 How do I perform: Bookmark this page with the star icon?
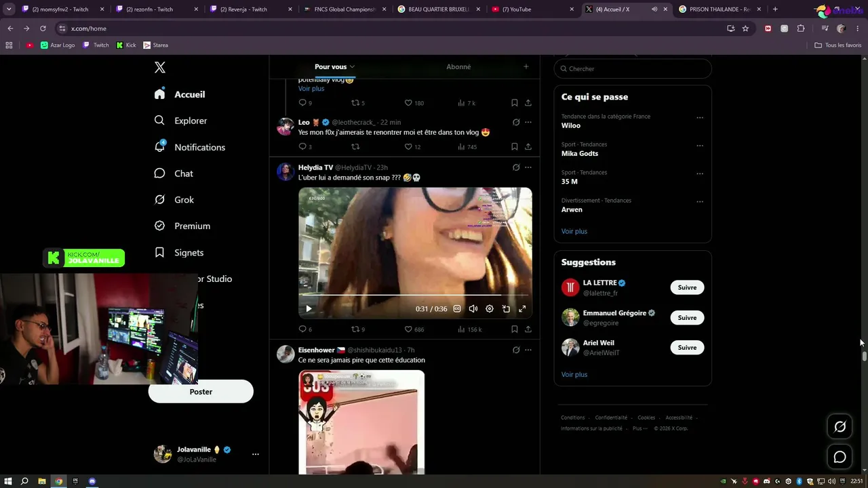745,28
